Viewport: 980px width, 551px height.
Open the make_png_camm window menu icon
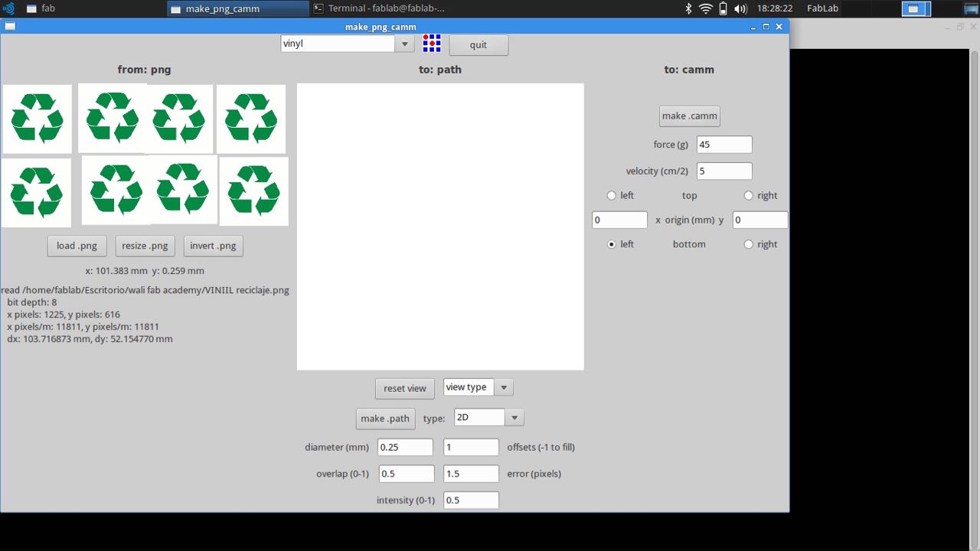[x=9, y=26]
